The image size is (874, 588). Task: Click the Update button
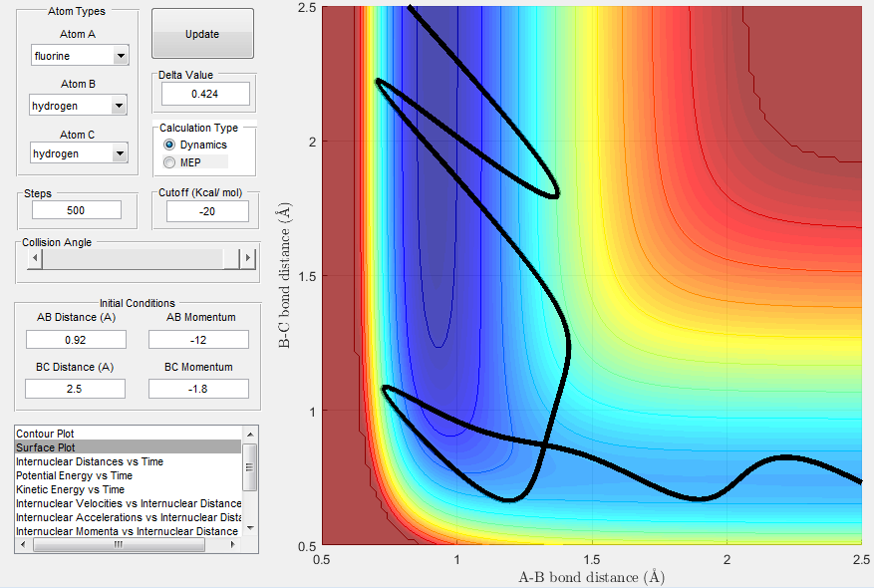coord(202,34)
